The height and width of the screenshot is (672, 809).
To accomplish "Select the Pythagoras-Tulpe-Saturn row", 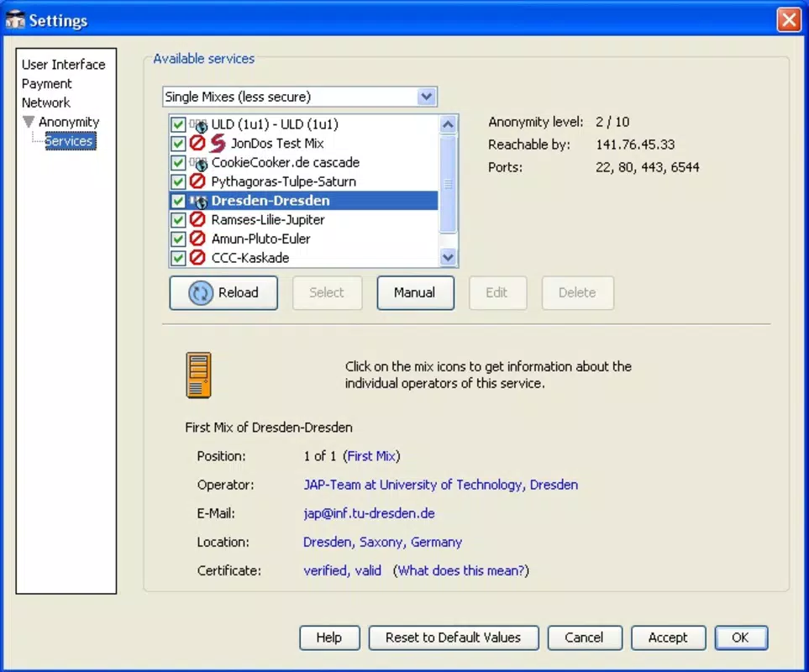I will pos(303,181).
